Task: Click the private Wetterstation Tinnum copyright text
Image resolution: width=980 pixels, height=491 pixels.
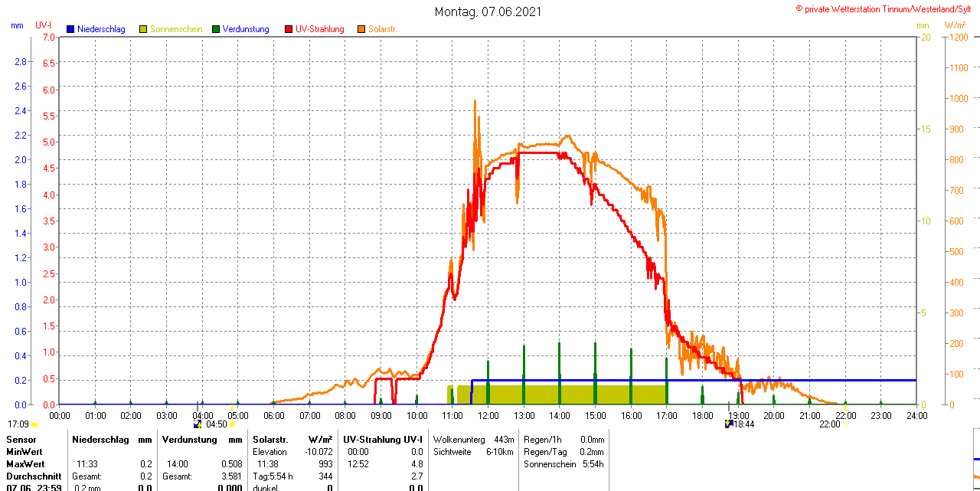Action: coord(887,8)
